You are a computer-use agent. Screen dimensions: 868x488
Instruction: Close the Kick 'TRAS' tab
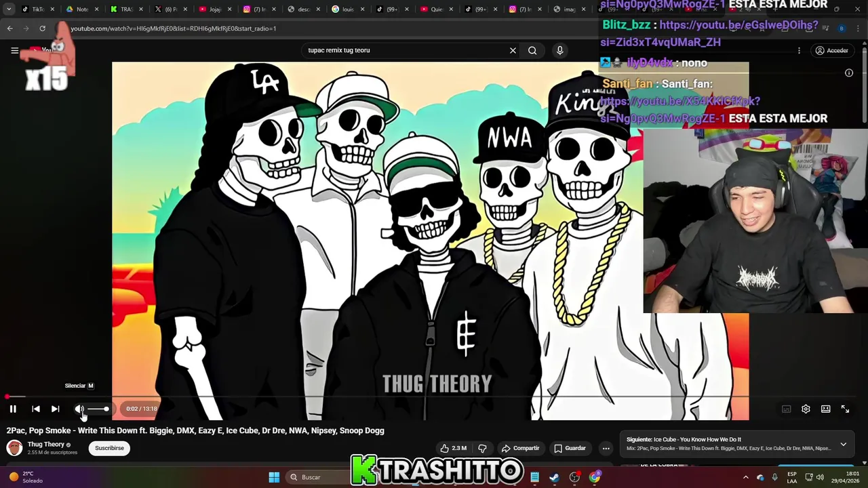140,9
